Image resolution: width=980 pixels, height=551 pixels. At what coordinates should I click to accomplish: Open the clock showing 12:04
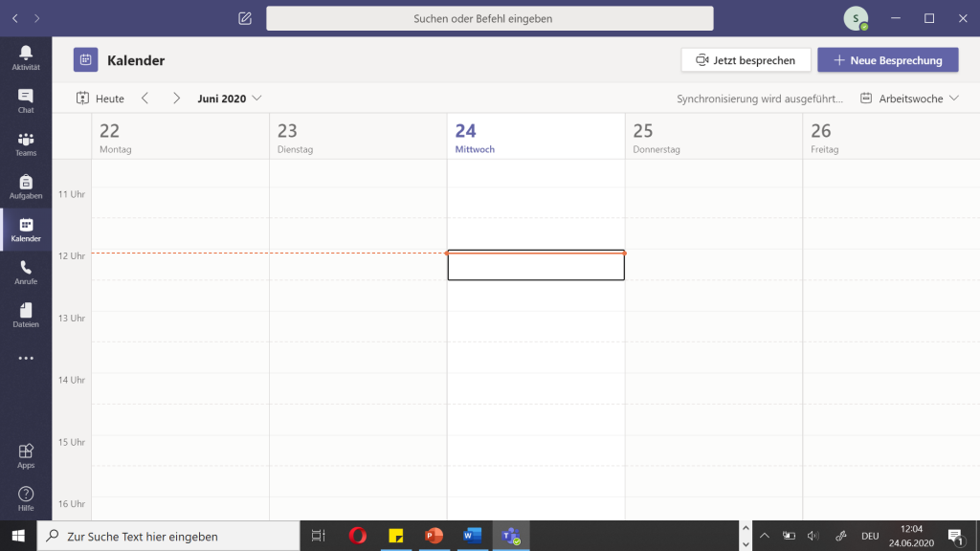(x=911, y=536)
